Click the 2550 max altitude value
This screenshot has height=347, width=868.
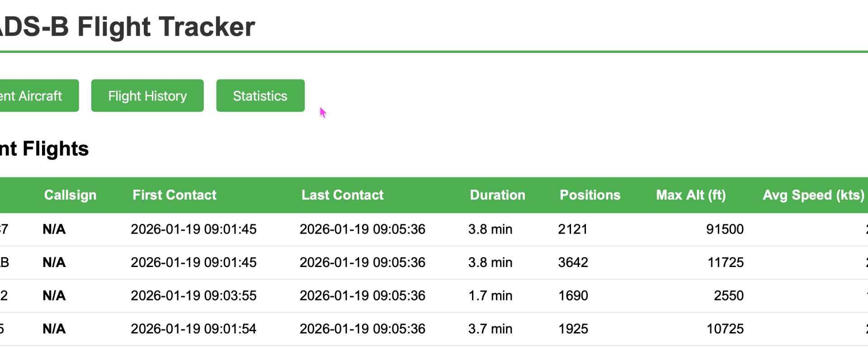[x=728, y=295]
